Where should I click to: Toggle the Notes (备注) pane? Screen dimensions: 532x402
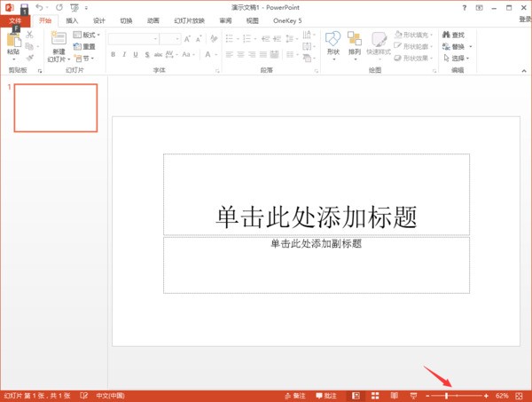297,395
